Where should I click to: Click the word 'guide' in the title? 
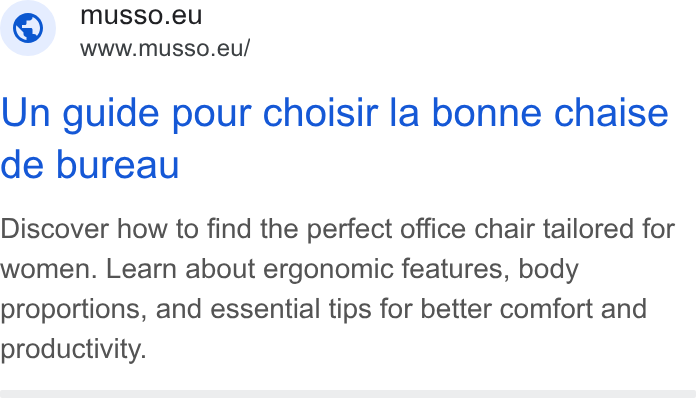click(x=111, y=114)
